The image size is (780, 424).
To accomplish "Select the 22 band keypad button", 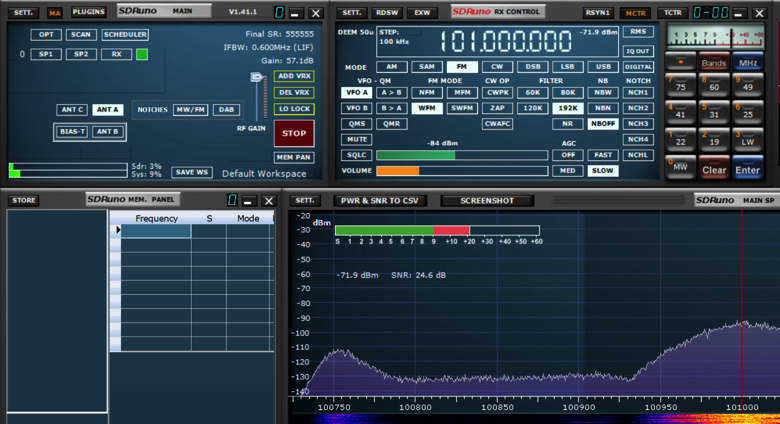I will (x=681, y=141).
